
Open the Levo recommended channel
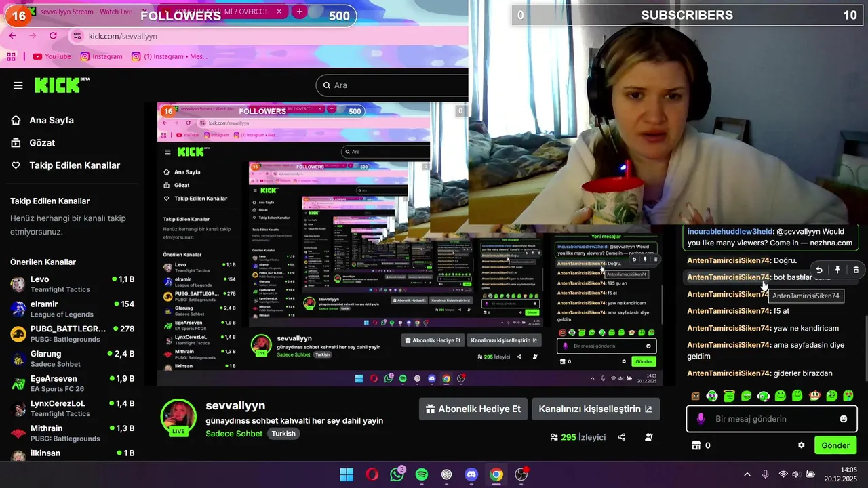[x=72, y=284]
